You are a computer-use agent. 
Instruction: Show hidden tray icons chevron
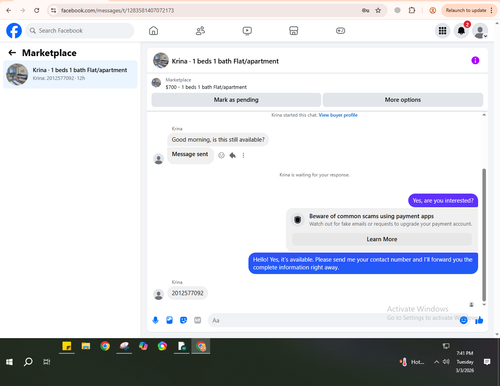pos(436,362)
